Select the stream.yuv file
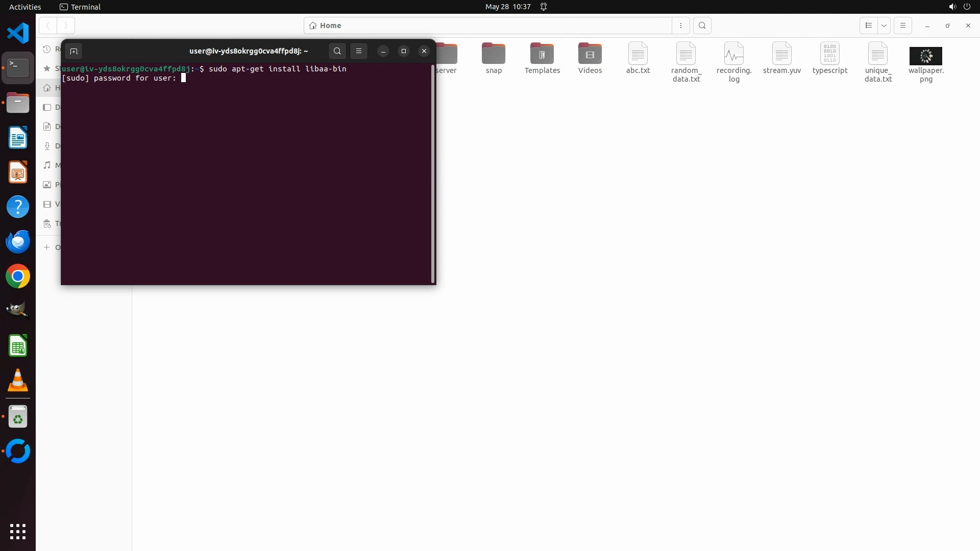The image size is (980, 551). pos(781,54)
